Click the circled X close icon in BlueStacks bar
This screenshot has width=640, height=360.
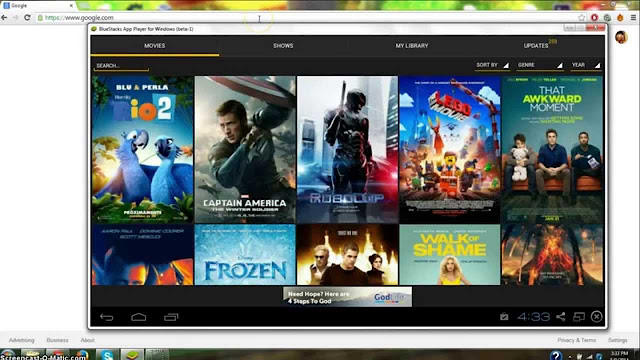[x=596, y=317]
